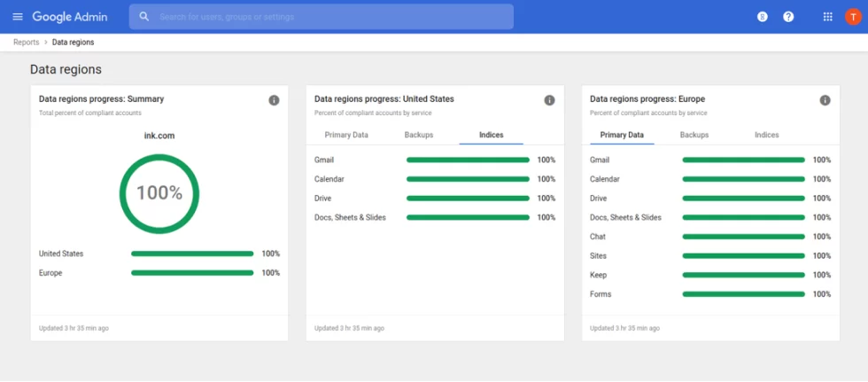Go to Reports in the breadcrumb
Screen dimensions: 868x382
coord(26,43)
